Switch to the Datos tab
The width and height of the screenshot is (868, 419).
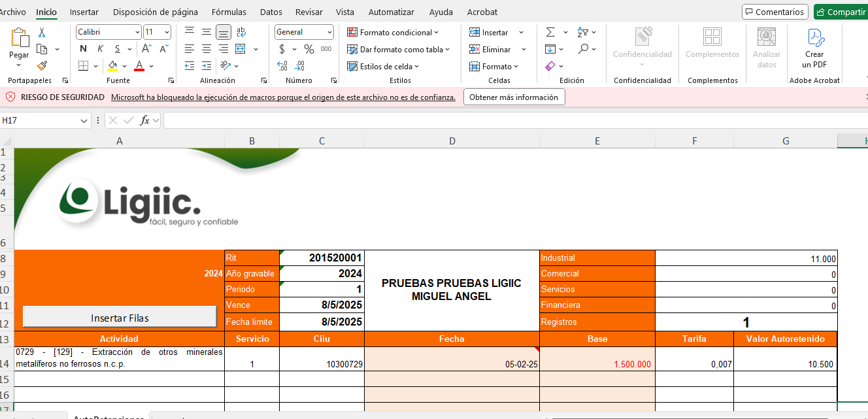tap(271, 12)
